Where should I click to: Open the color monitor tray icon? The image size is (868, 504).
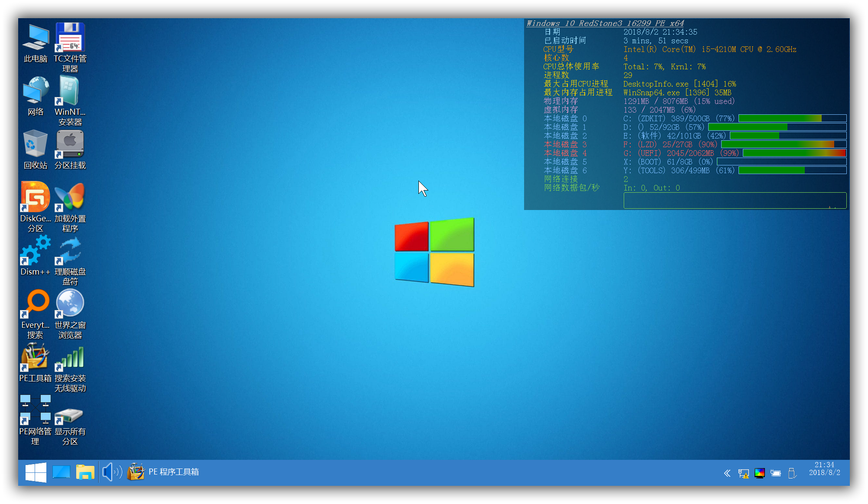pos(760,473)
